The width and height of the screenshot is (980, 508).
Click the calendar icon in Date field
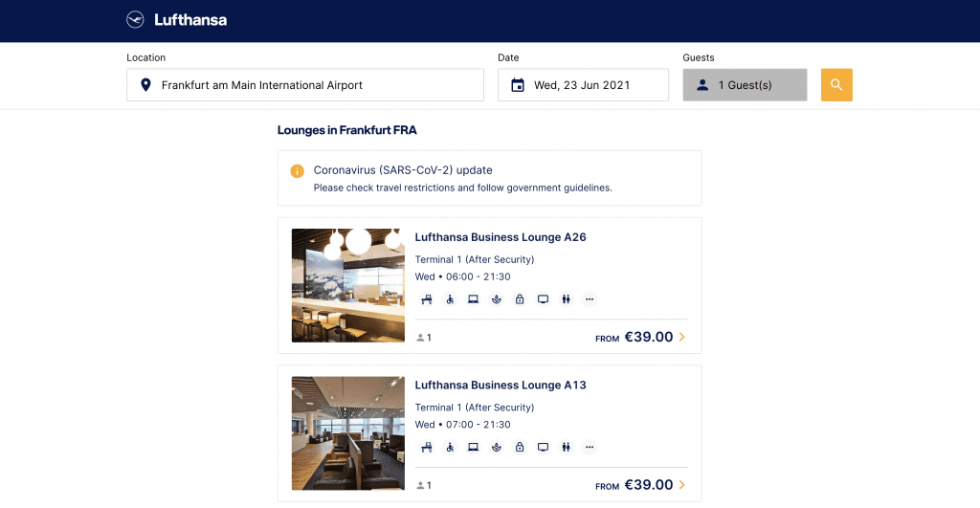tap(518, 85)
